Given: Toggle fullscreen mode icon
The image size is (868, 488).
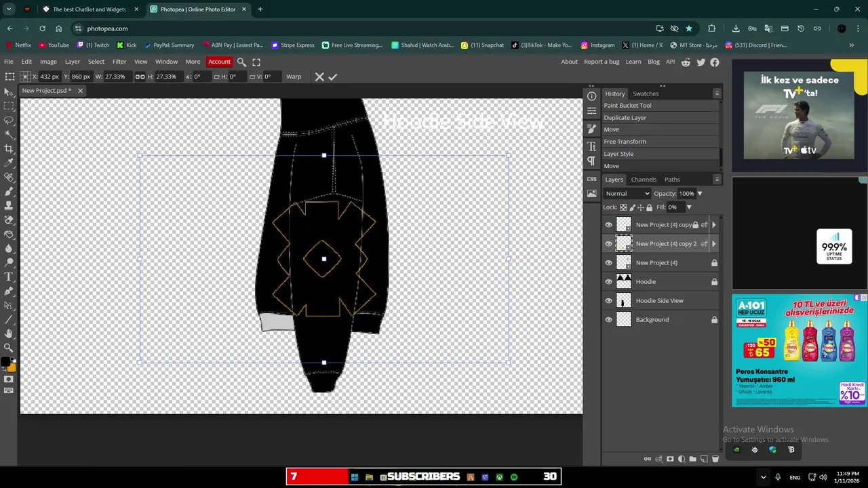Looking at the screenshot, I should [256, 62].
